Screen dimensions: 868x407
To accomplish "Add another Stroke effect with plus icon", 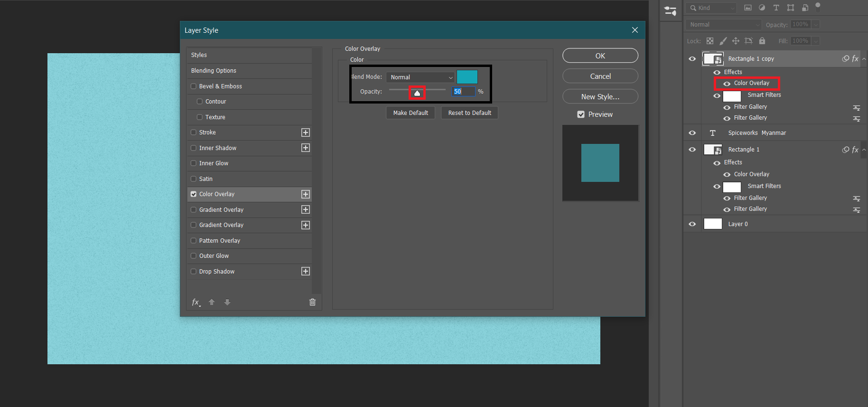I will click(x=306, y=133).
